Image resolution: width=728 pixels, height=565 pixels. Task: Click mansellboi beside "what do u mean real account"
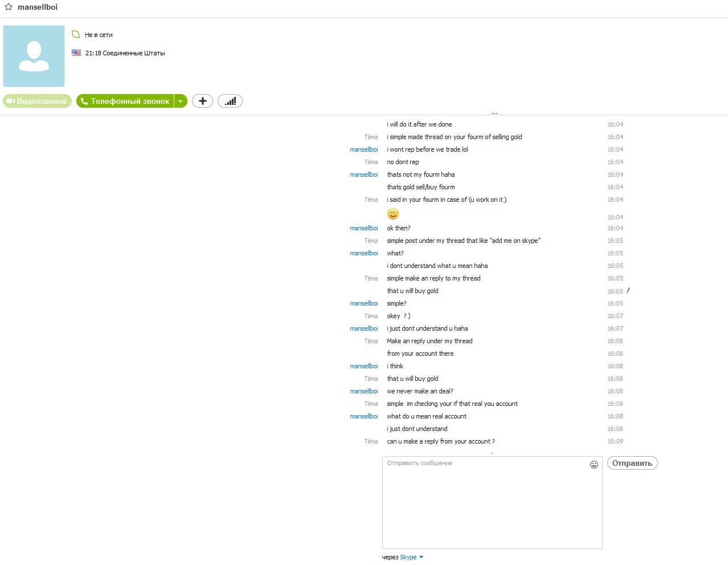(364, 416)
